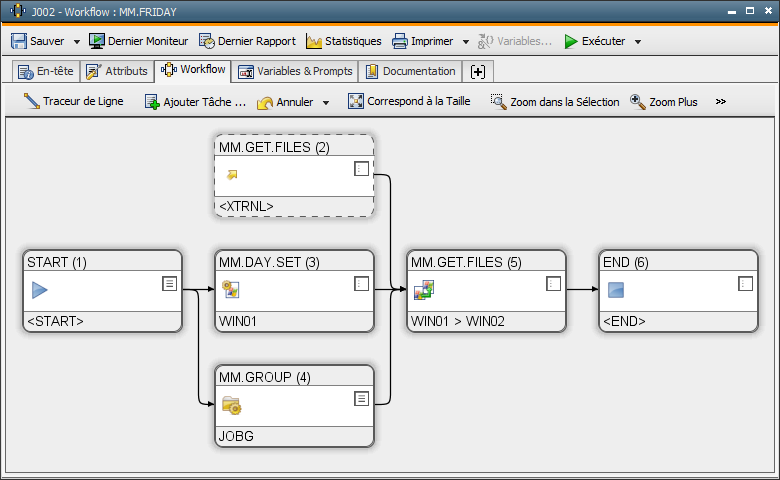Toggle the square box on MM.DAY.SET (3)

pyautogui.click(x=362, y=284)
